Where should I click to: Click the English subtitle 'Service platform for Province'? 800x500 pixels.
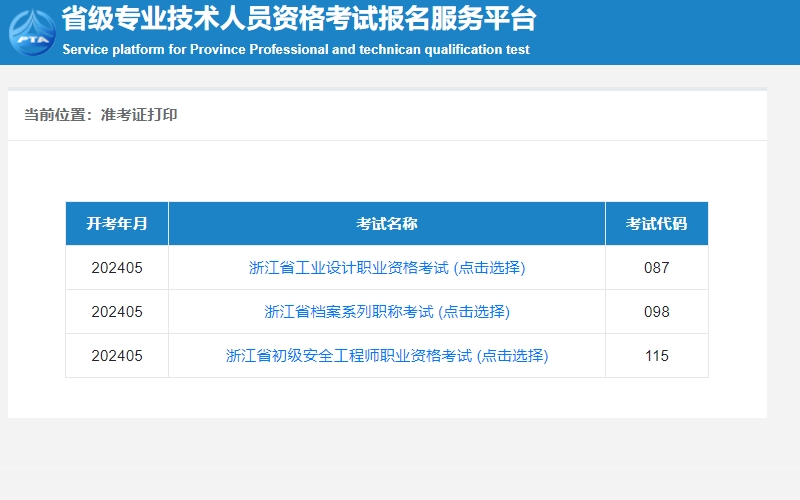pos(296,49)
